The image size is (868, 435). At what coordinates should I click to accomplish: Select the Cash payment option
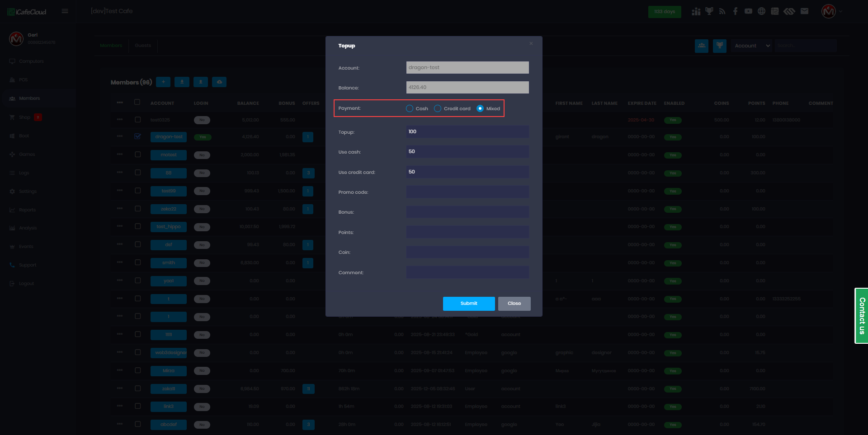click(410, 108)
